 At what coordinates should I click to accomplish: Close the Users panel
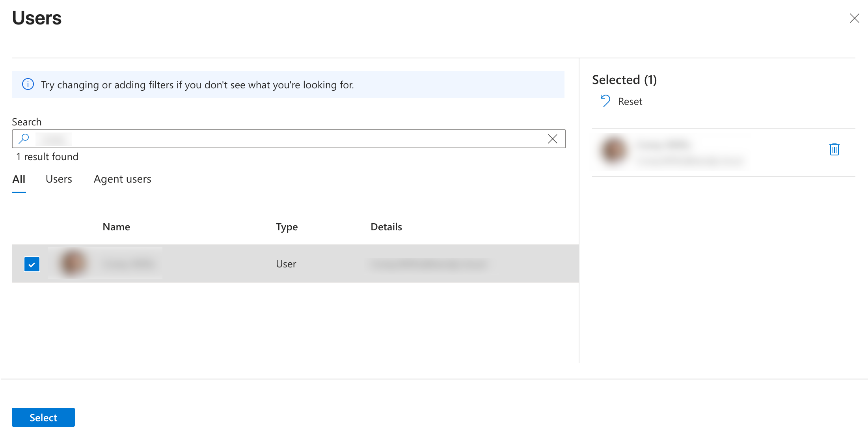pyautogui.click(x=854, y=18)
